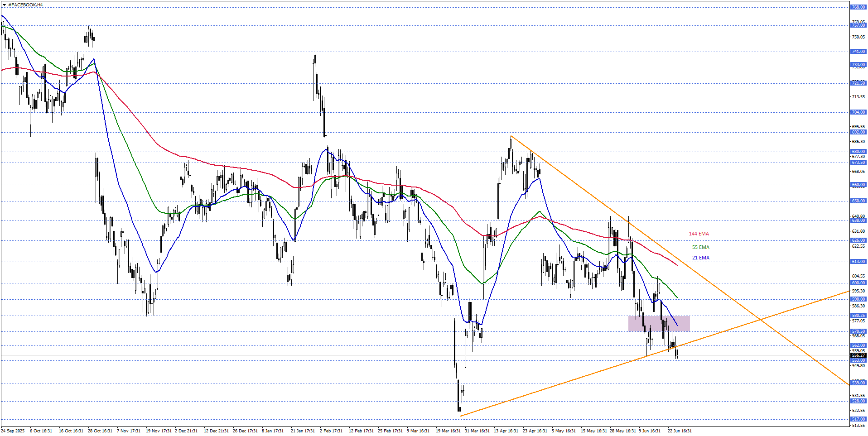Image resolution: width=868 pixels, height=436 pixels.
Task: Click the 9 Mar 16:31 time label
Action: [418, 431]
